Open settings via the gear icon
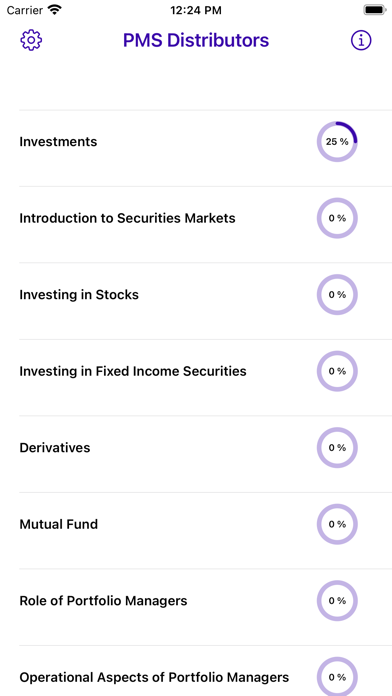The height and width of the screenshot is (696, 392). [x=31, y=40]
